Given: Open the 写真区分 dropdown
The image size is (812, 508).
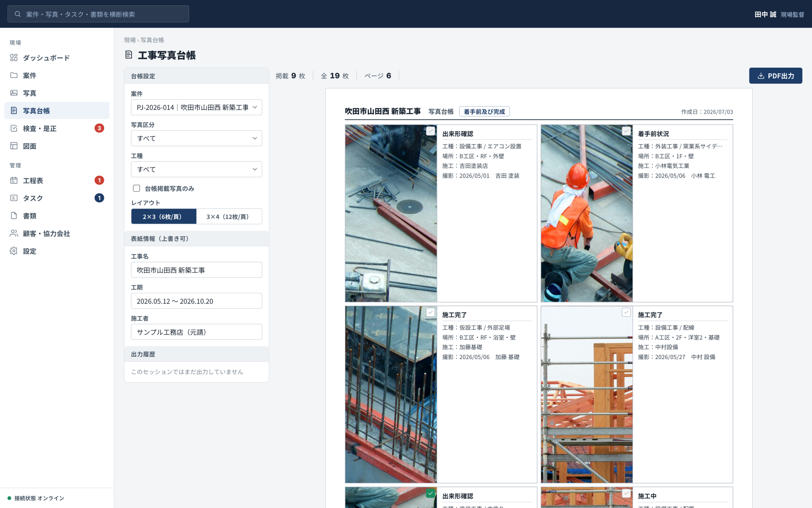Looking at the screenshot, I should pos(197,138).
